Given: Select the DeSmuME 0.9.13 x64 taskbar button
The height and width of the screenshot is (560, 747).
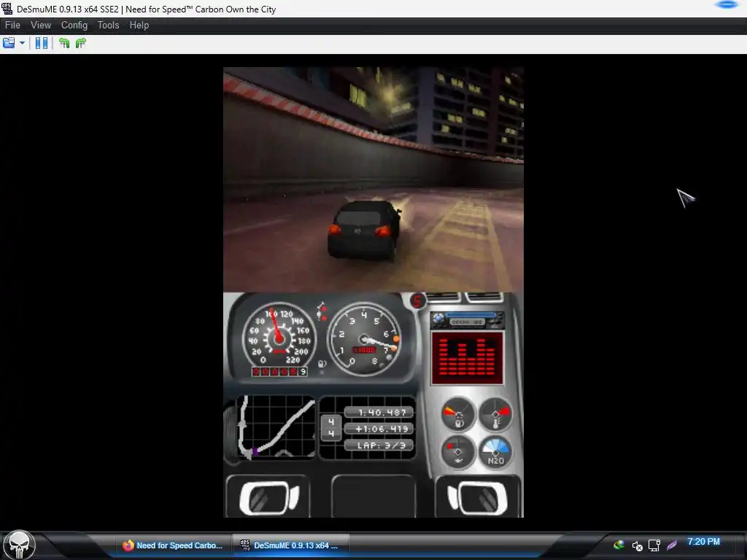Looking at the screenshot, I should click(290, 545).
